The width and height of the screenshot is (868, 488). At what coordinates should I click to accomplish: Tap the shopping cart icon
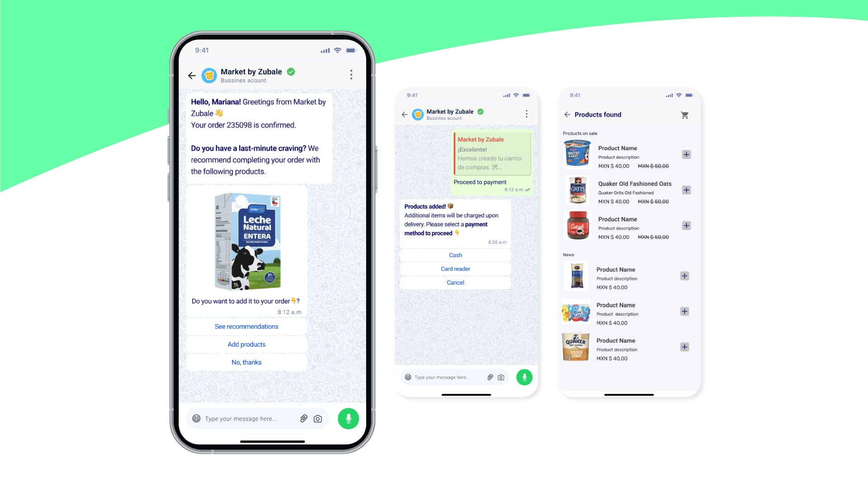pyautogui.click(x=684, y=115)
